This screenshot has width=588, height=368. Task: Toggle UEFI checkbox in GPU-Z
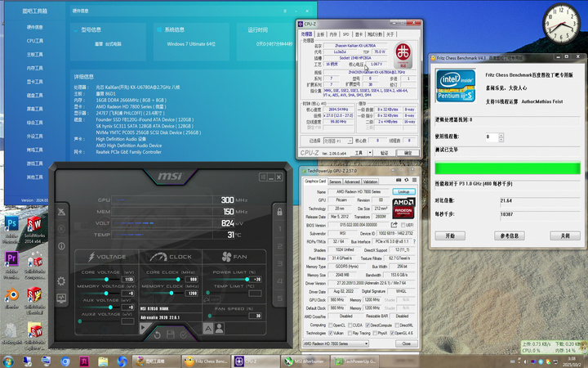coord(403,225)
